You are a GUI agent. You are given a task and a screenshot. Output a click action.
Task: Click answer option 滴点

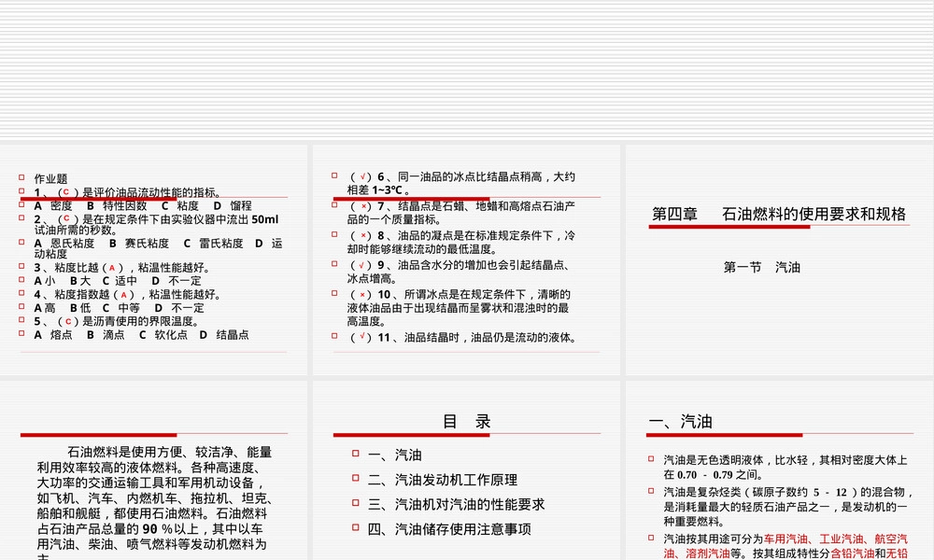pos(113,335)
